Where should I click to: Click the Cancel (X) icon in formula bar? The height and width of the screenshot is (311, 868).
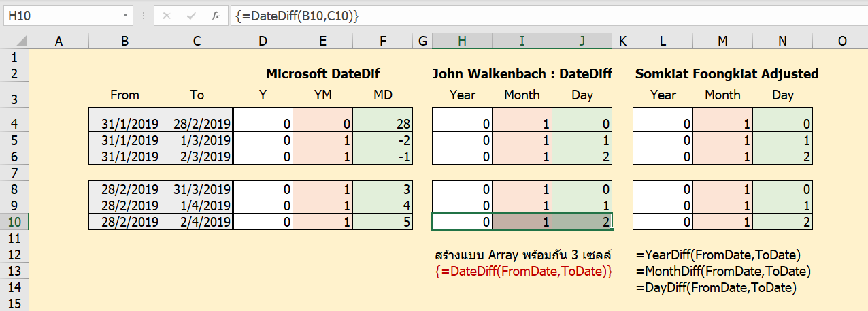click(x=166, y=15)
